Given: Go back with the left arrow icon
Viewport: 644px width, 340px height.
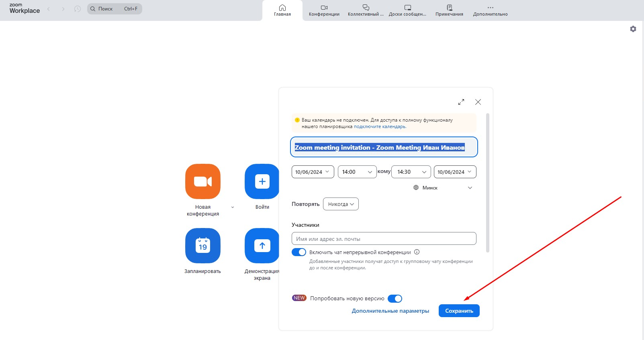Looking at the screenshot, I should (x=49, y=9).
